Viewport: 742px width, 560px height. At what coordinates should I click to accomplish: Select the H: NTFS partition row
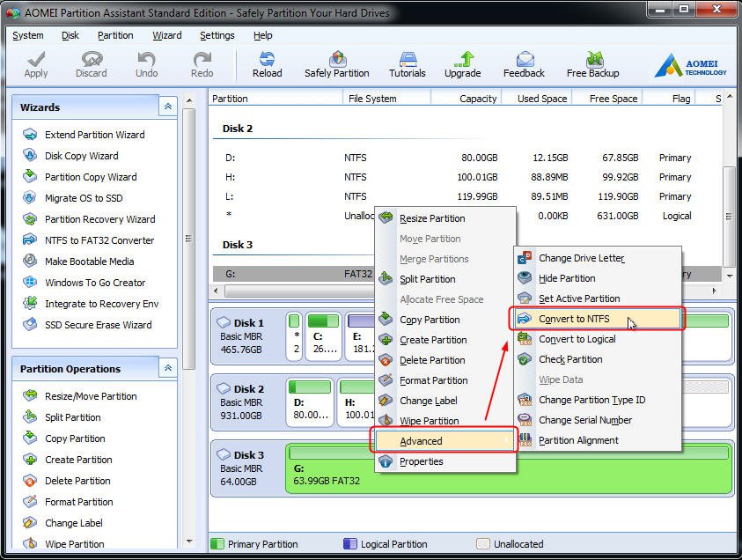click(466, 177)
